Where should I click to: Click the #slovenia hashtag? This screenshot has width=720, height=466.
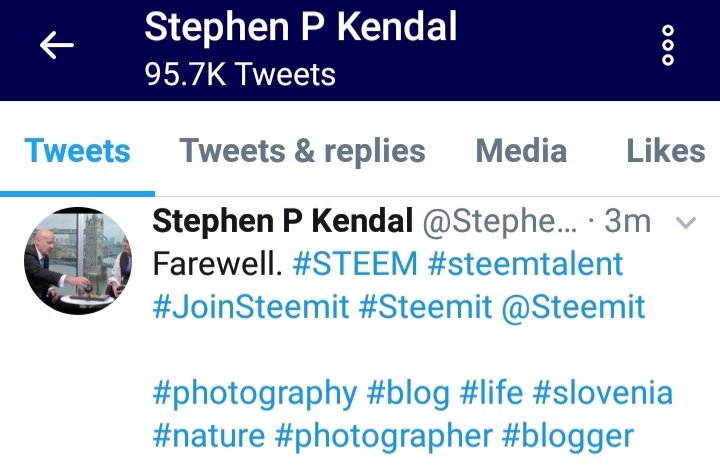point(603,393)
